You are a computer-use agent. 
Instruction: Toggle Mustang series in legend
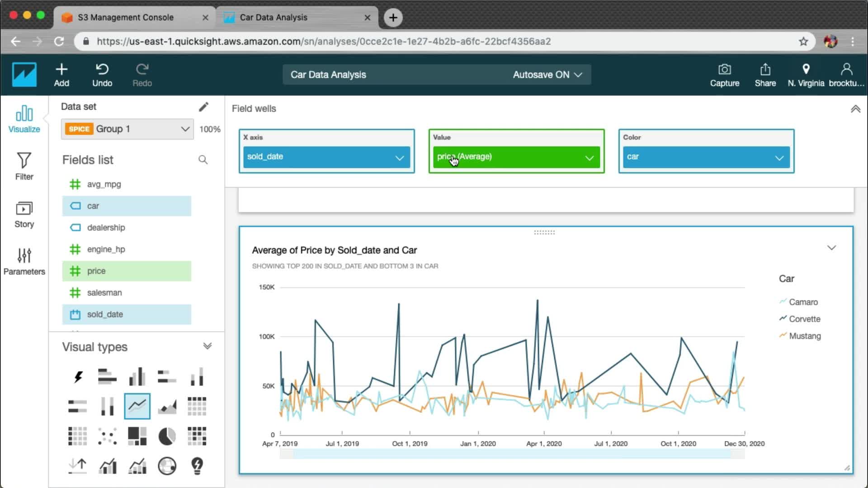click(x=804, y=336)
